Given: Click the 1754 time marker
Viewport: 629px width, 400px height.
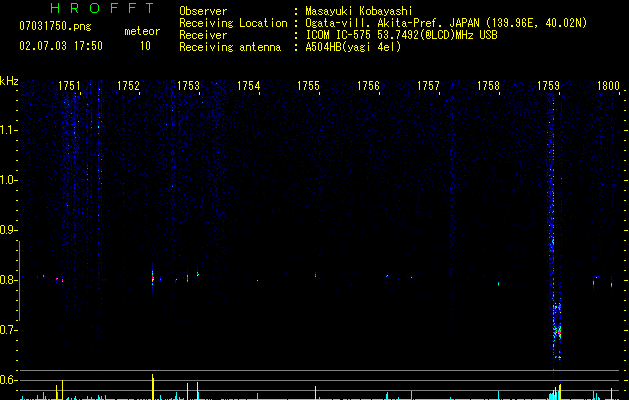Looking at the screenshot, I should click(249, 86).
